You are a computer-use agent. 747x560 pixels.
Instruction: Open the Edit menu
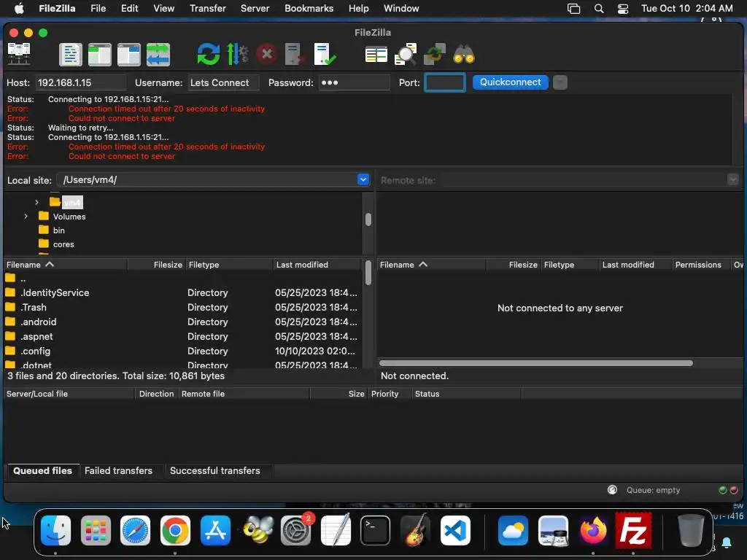[x=129, y=9]
